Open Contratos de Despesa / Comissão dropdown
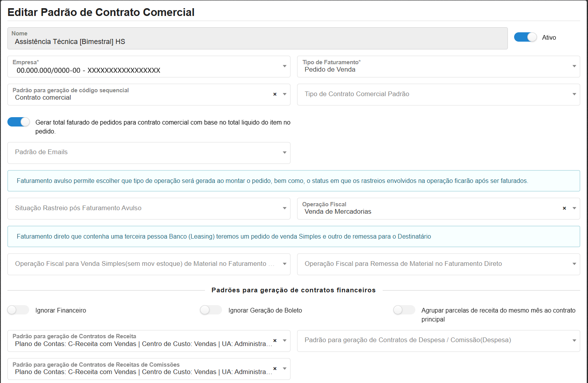 click(439, 341)
